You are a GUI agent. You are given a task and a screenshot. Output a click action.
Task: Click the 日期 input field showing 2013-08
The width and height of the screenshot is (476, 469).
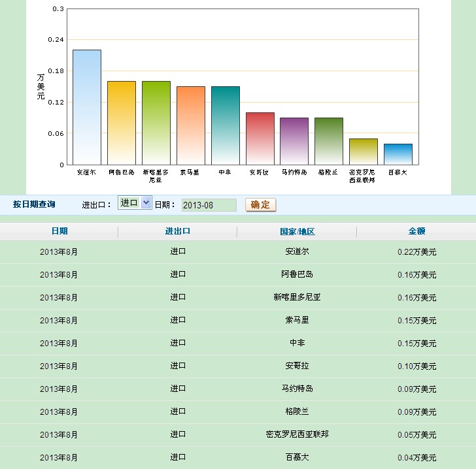(209, 205)
